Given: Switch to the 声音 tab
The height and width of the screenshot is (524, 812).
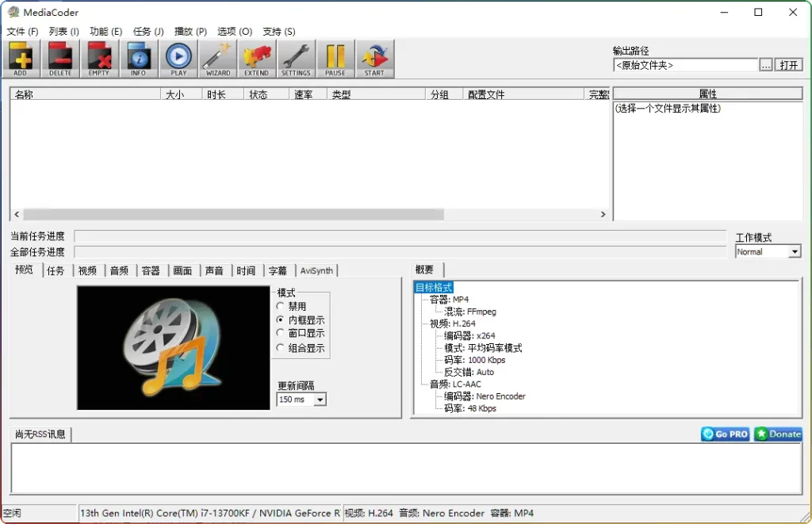Looking at the screenshot, I should point(214,271).
